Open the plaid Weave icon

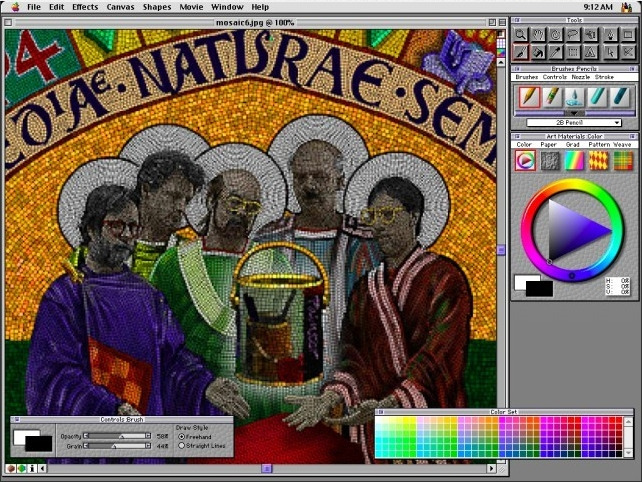tap(623, 161)
